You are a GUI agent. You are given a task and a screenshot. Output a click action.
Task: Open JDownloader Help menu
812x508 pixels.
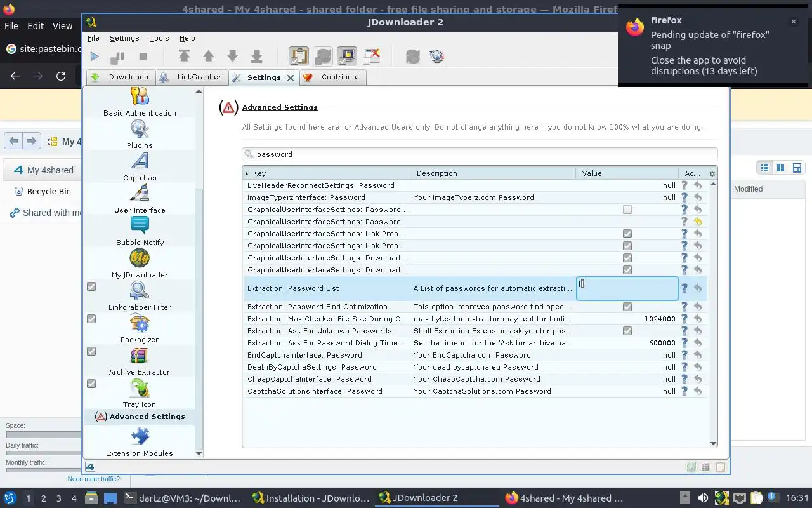[x=187, y=38]
